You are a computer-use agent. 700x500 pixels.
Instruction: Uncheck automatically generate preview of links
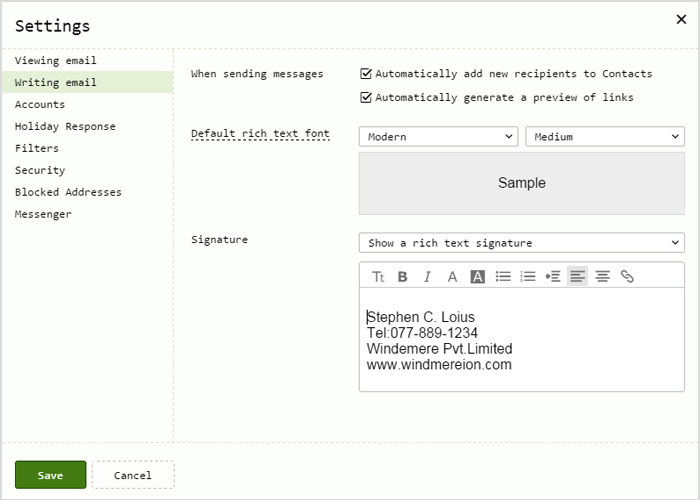(366, 97)
